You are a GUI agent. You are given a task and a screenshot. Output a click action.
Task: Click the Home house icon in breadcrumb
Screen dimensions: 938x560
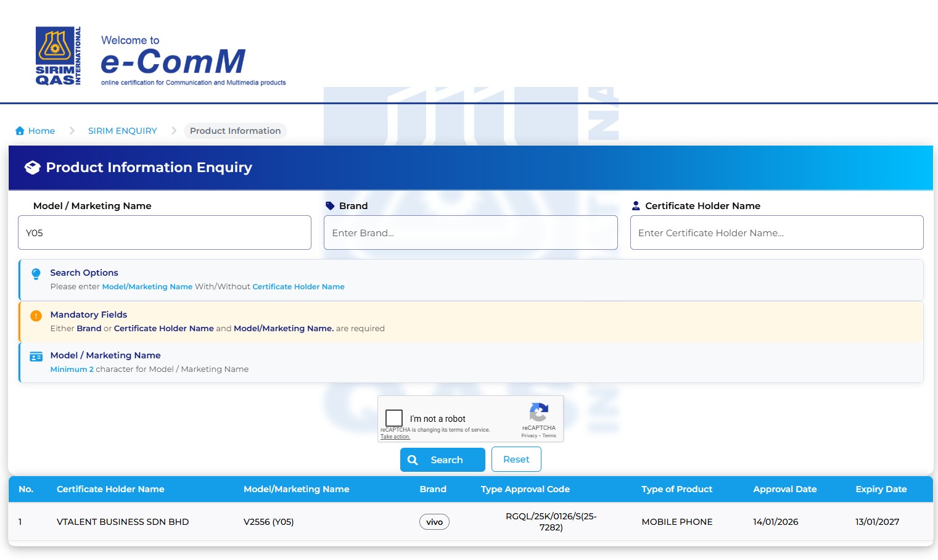[20, 131]
